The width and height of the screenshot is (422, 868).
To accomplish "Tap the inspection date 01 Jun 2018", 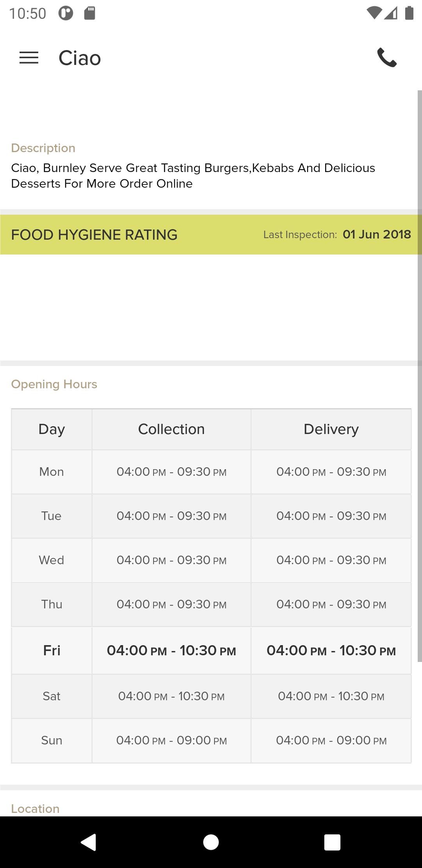I will coord(377,234).
